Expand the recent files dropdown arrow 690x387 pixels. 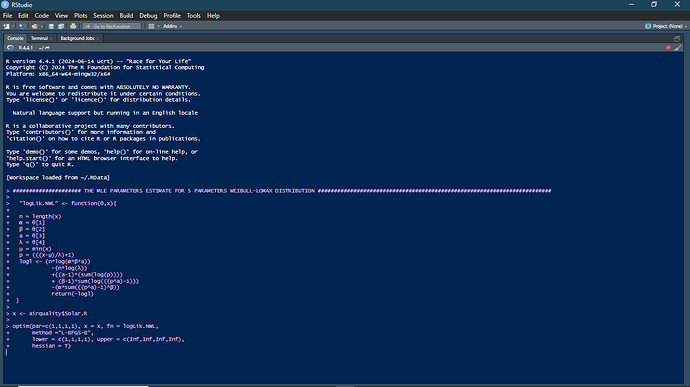tap(42, 26)
